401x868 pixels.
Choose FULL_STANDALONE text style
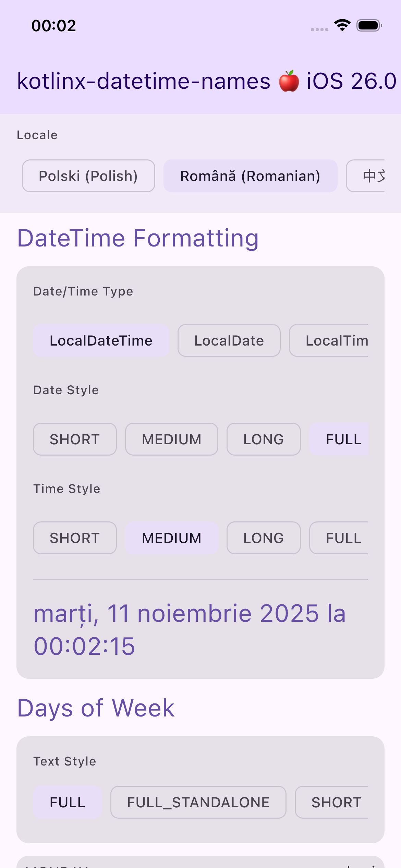(x=198, y=803)
